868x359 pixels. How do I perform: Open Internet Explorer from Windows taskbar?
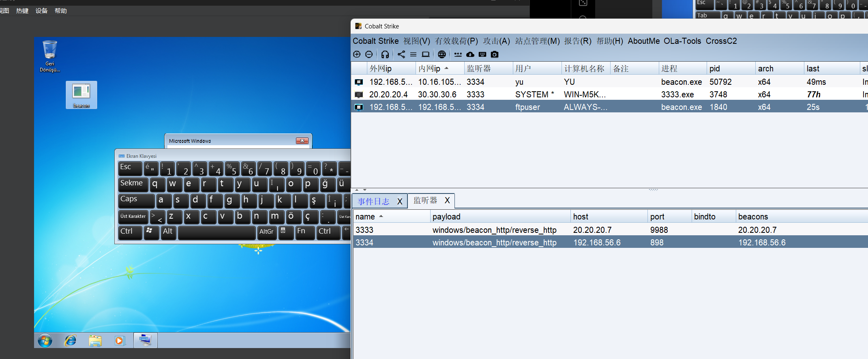(x=71, y=341)
